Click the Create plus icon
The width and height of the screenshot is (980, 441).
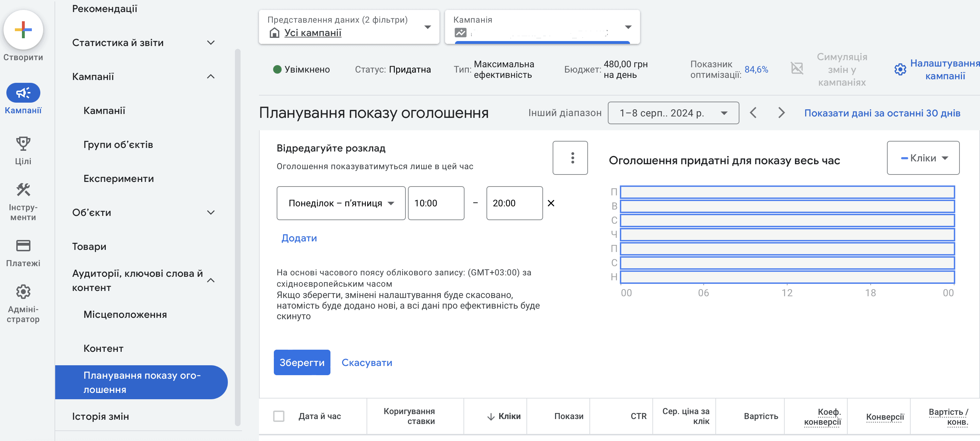click(23, 30)
